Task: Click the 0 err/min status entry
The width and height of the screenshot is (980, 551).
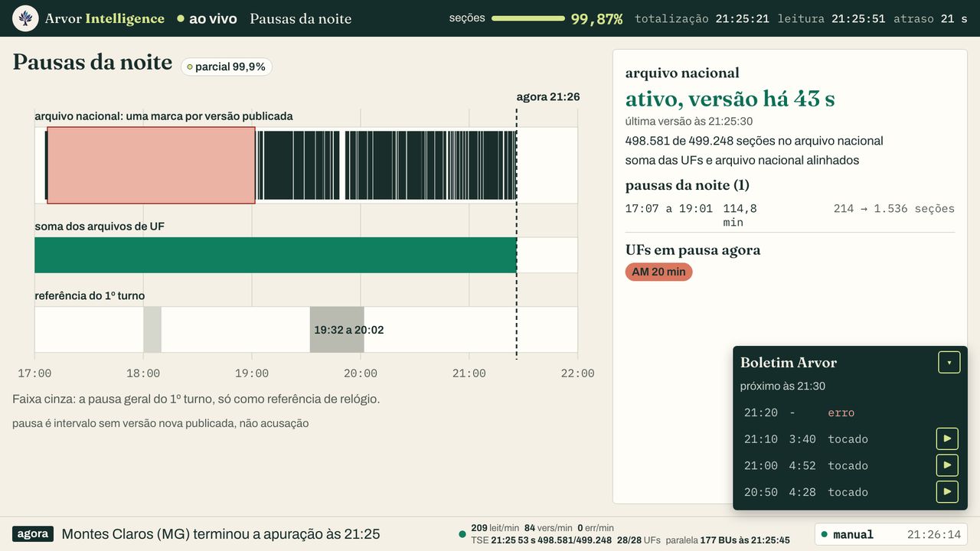Action: click(596, 528)
